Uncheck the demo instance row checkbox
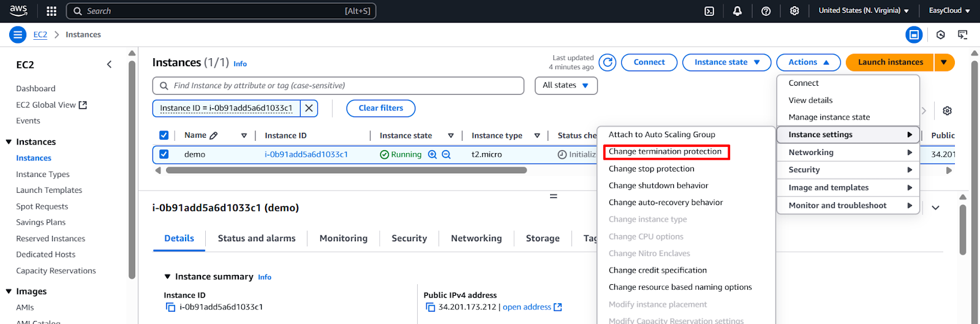The image size is (980, 324). [x=164, y=154]
